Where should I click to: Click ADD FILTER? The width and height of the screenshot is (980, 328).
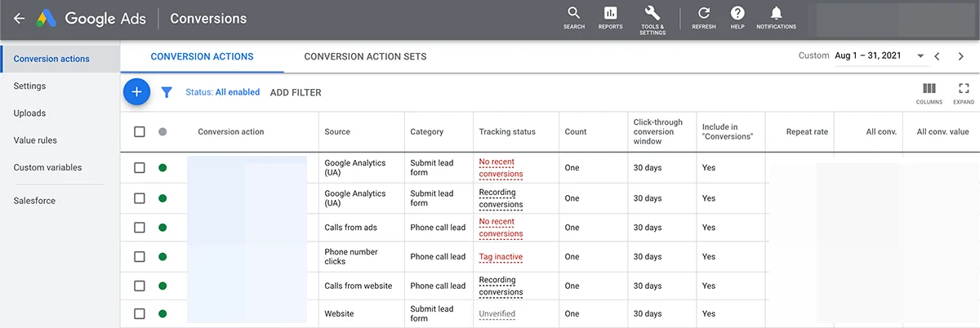(296, 93)
